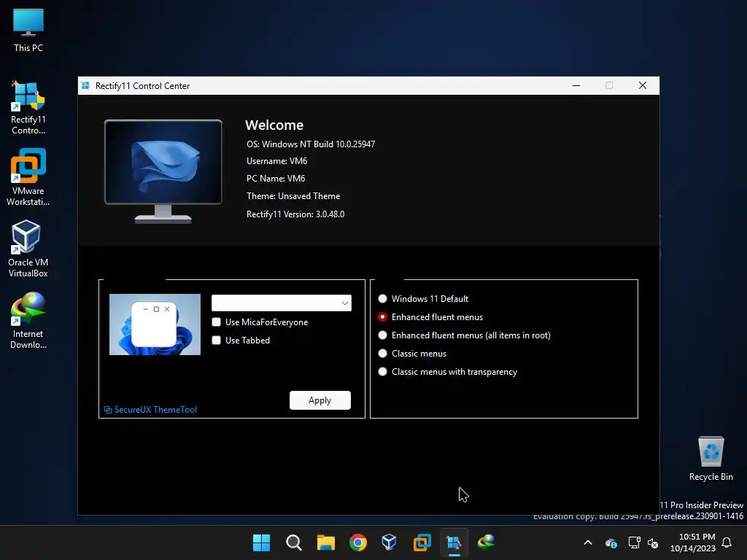This screenshot has width=747, height=560.
Task: Choose Classic menus with transparency
Action: 382,372
